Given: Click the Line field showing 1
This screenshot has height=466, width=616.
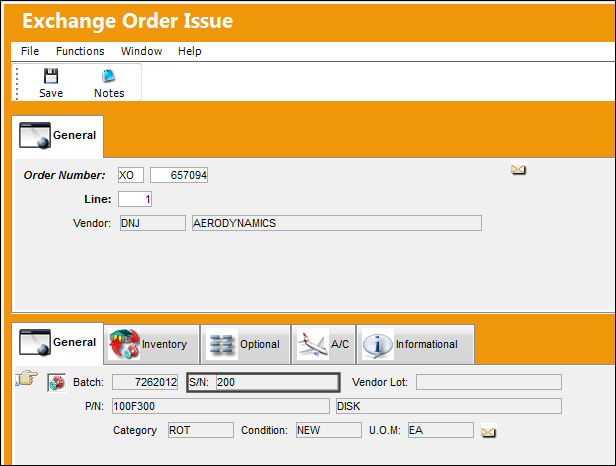Looking at the screenshot, I should (x=135, y=199).
